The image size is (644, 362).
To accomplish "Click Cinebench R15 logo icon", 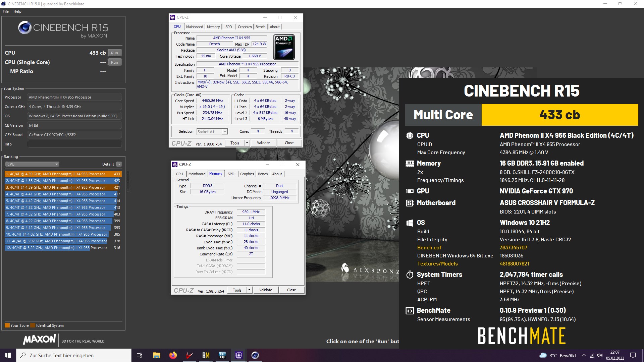I will pyautogui.click(x=25, y=27).
